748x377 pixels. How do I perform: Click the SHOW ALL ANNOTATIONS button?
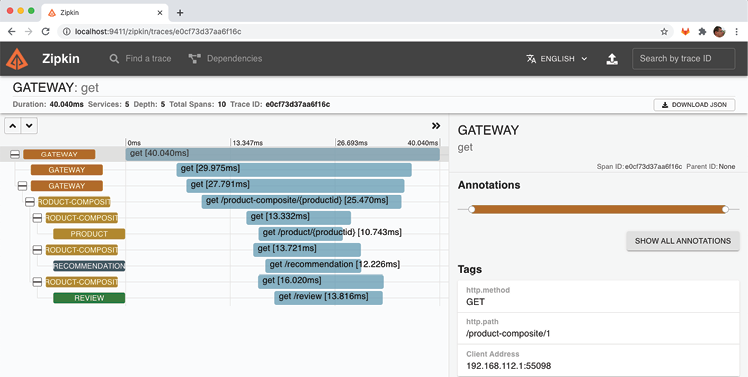coord(683,241)
